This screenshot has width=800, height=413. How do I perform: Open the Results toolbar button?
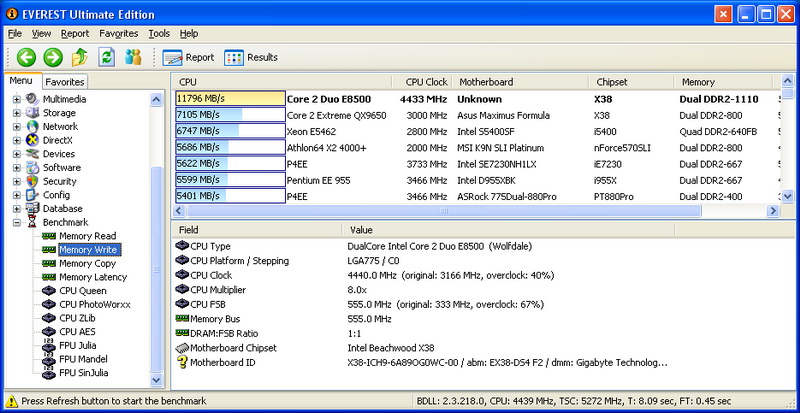coord(251,58)
